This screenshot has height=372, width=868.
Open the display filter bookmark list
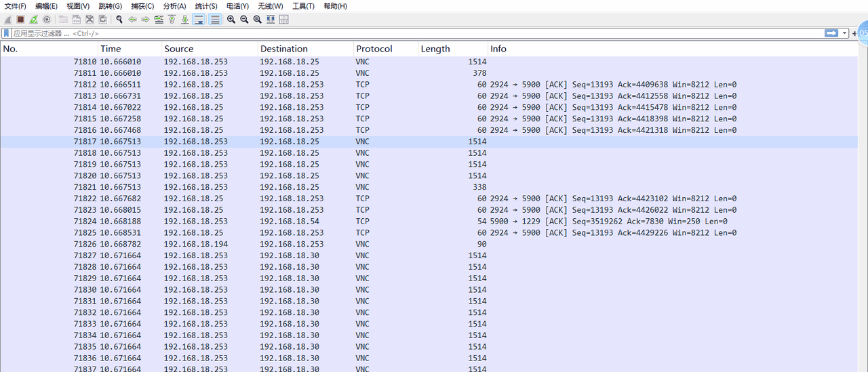(6, 33)
